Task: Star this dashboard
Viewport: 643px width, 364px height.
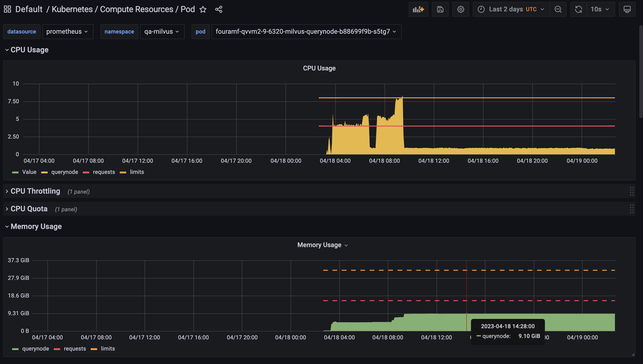Action: click(x=203, y=10)
